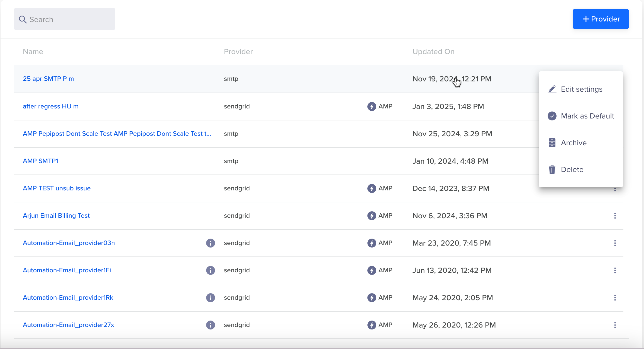This screenshot has width=644, height=349.
Task: Click smtp cell in AMP Pepipost row
Action: 231,134
